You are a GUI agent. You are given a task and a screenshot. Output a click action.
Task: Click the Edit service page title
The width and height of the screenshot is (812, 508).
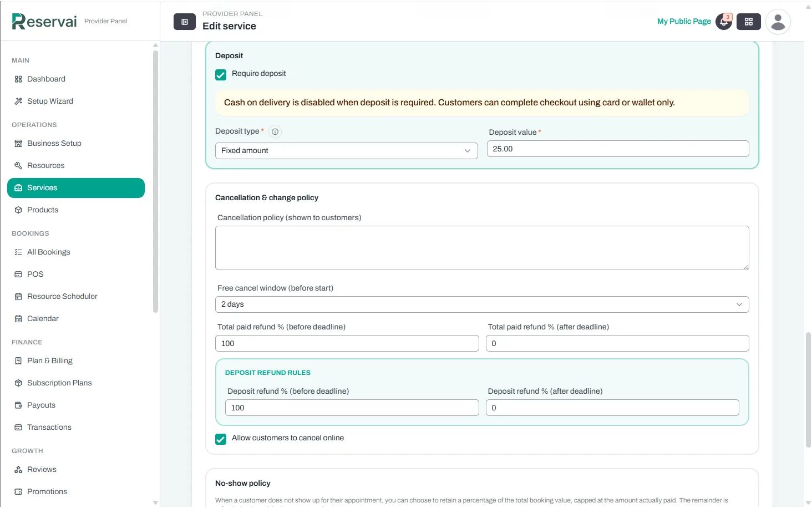[229, 26]
